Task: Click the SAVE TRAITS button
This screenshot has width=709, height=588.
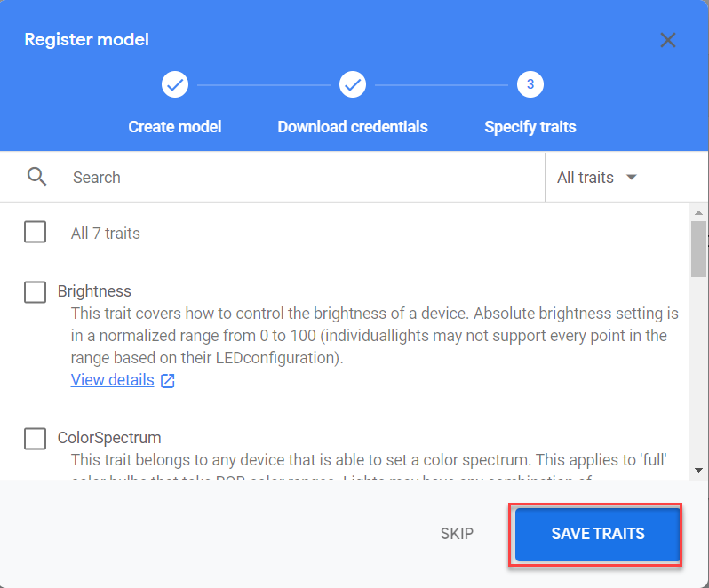Action: (x=597, y=535)
